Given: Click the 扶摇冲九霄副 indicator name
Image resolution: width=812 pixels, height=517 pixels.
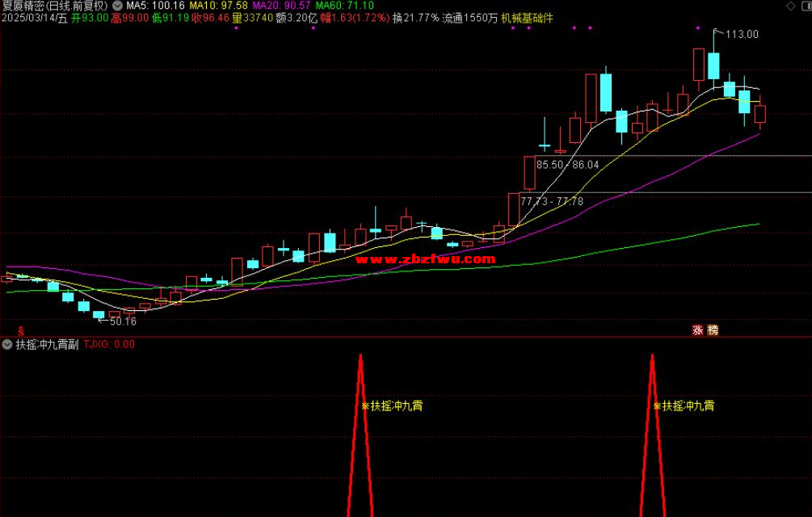Looking at the screenshot, I should [x=47, y=345].
